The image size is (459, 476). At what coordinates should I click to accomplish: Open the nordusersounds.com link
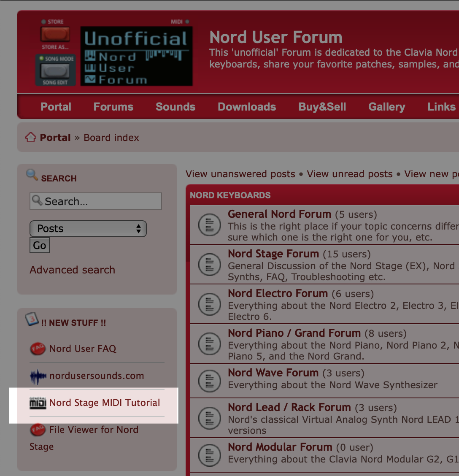point(97,376)
